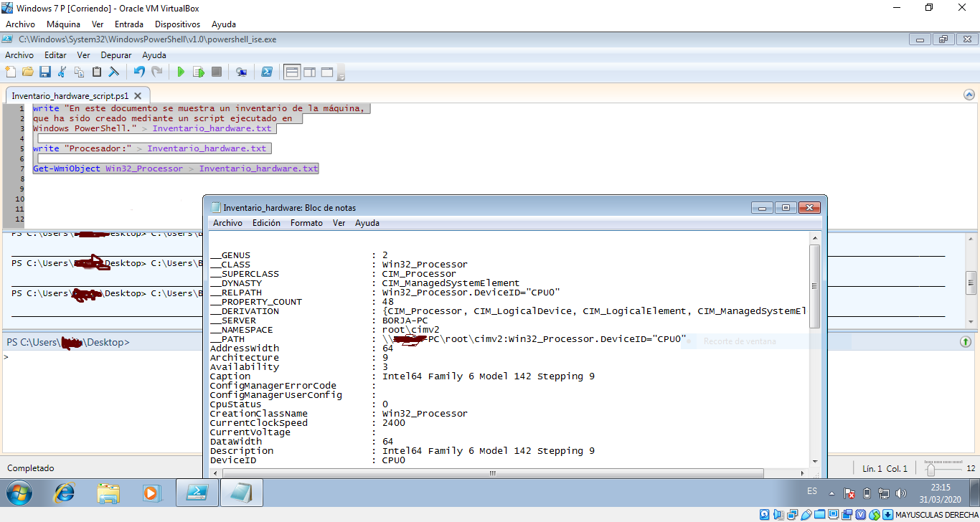The height and width of the screenshot is (522, 980).
Task: Open a new remote PowerShell tab icon
Action: pyautogui.click(x=241, y=72)
